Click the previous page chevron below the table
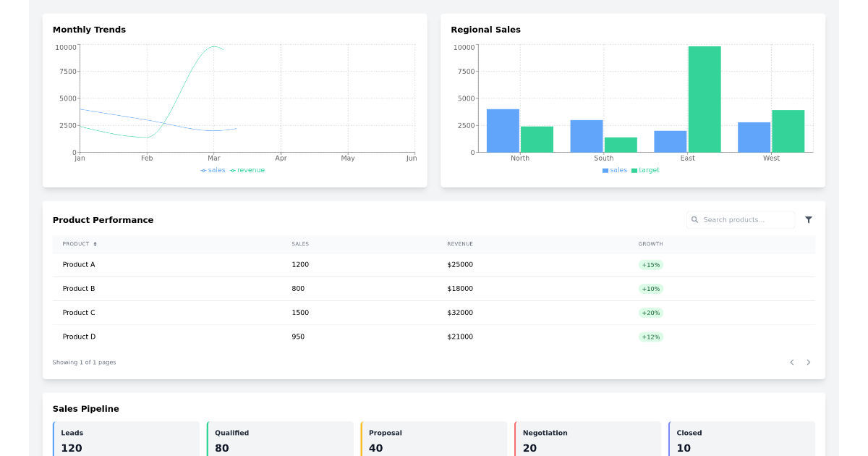The height and width of the screenshot is (456, 868). click(x=791, y=362)
